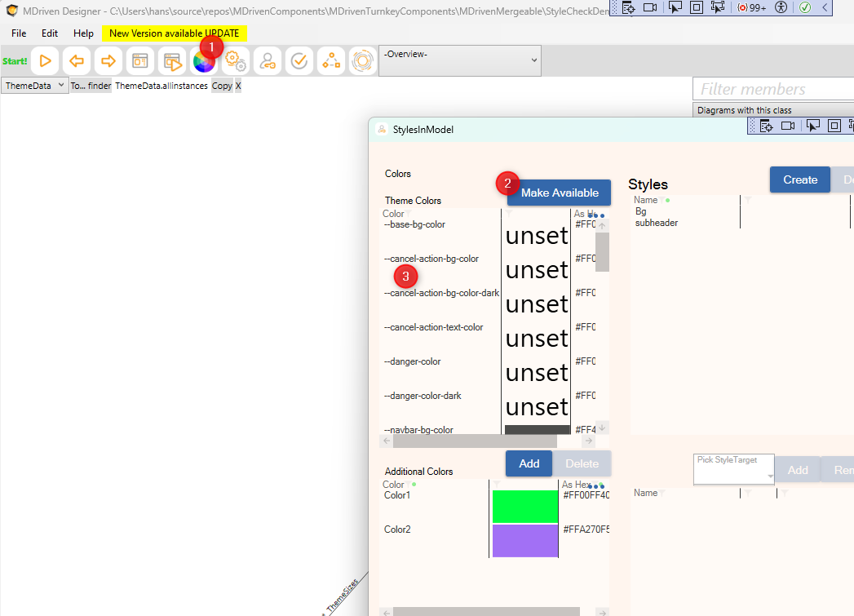Click the accessibility person icon at screen top

tap(781, 7)
